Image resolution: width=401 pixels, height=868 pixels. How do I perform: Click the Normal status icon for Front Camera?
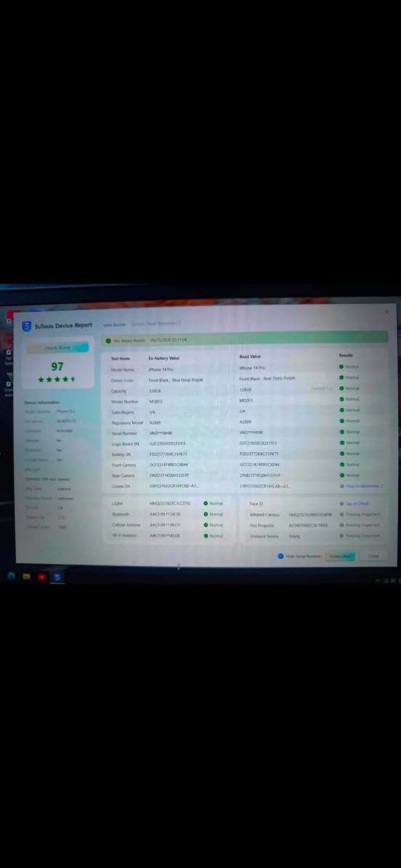coord(341,464)
